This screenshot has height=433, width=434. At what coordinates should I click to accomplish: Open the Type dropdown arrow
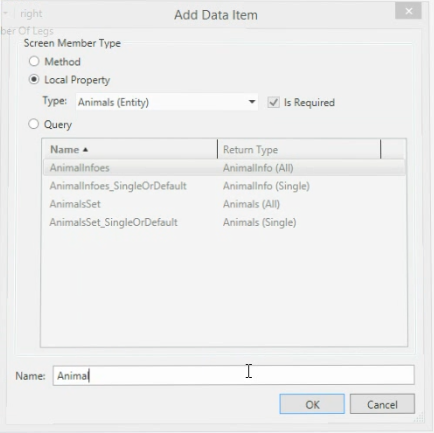coord(252,102)
